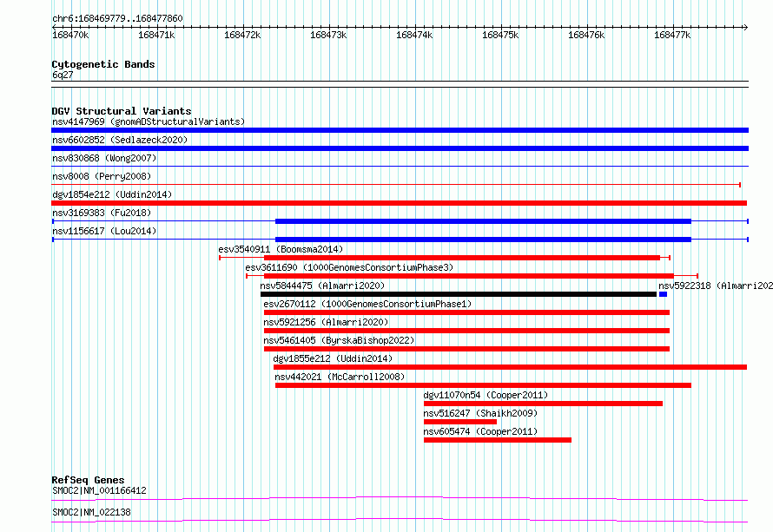
Task: Click the 6q27 band label
Action: click(63, 75)
